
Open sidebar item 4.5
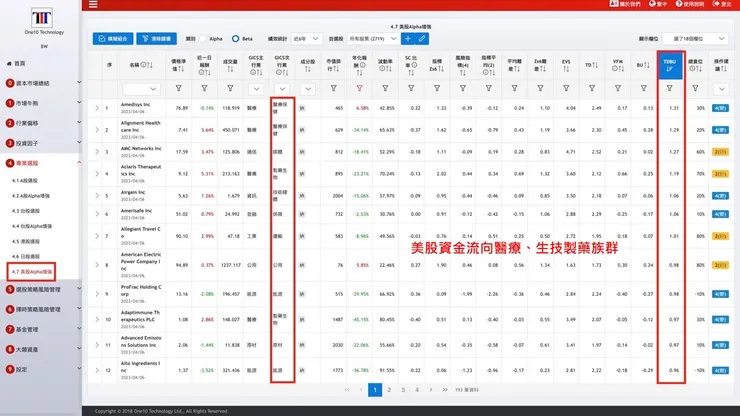pos(25,241)
